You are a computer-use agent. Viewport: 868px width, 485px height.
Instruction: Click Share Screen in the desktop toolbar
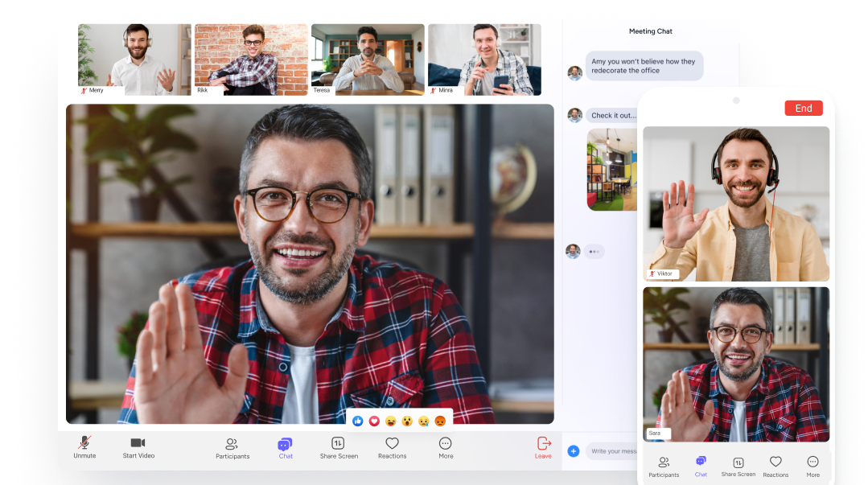(339, 445)
